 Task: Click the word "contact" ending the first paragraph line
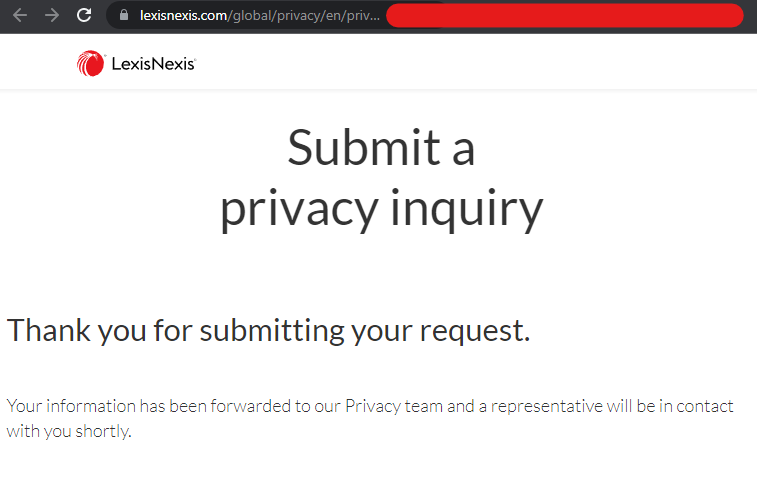[705, 406]
